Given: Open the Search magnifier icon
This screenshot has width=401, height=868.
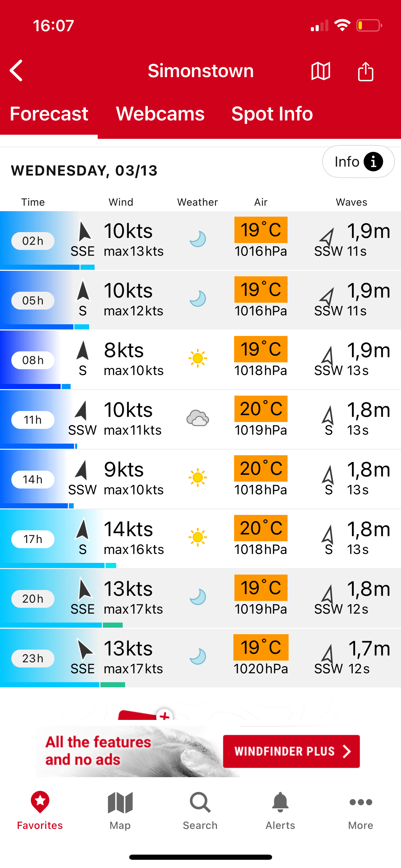Looking at the screenshot, I should coord(200,802).
